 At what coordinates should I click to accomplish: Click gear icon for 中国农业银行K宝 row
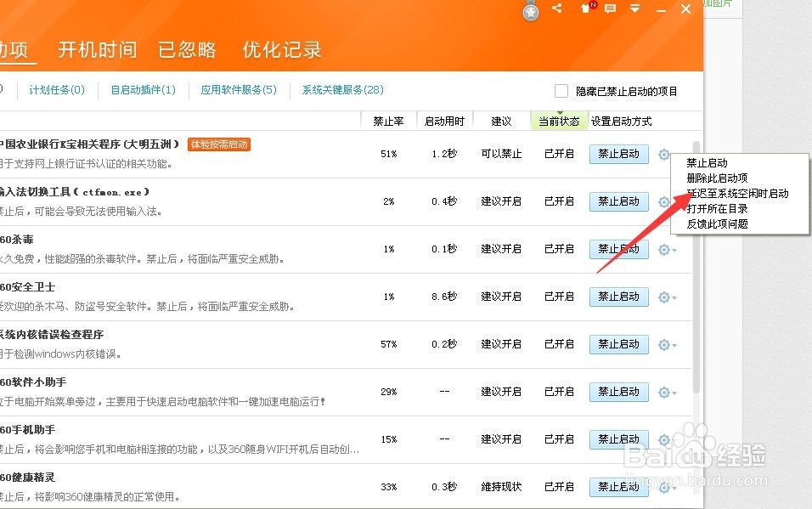(x=664, y=155)
